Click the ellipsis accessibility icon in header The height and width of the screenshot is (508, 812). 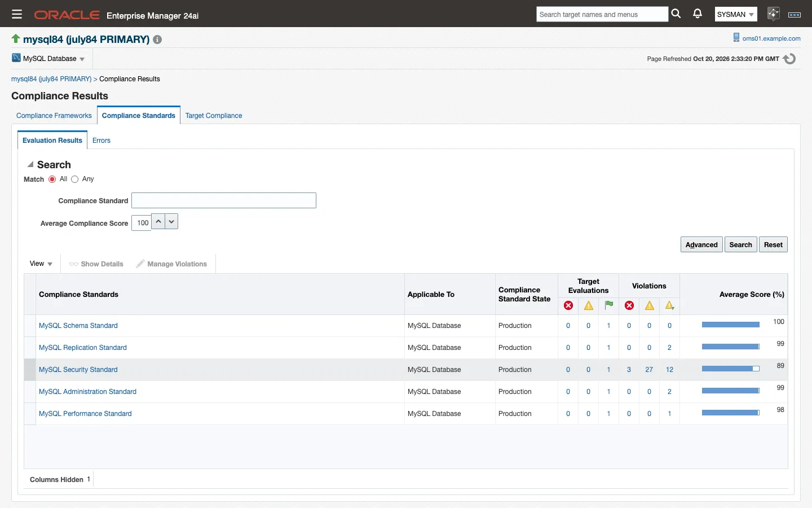(795, 15)
